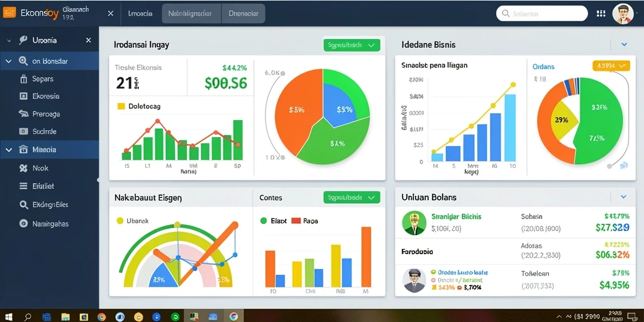The image size is (644, 322).
Task: Click the Naraingahas sidebar icon
Action: point(23,224)
